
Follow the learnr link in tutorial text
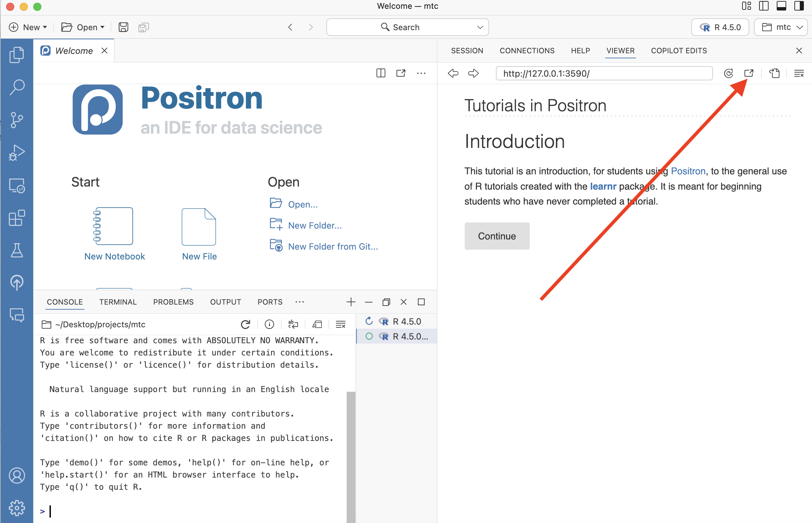tap(603, 187)
